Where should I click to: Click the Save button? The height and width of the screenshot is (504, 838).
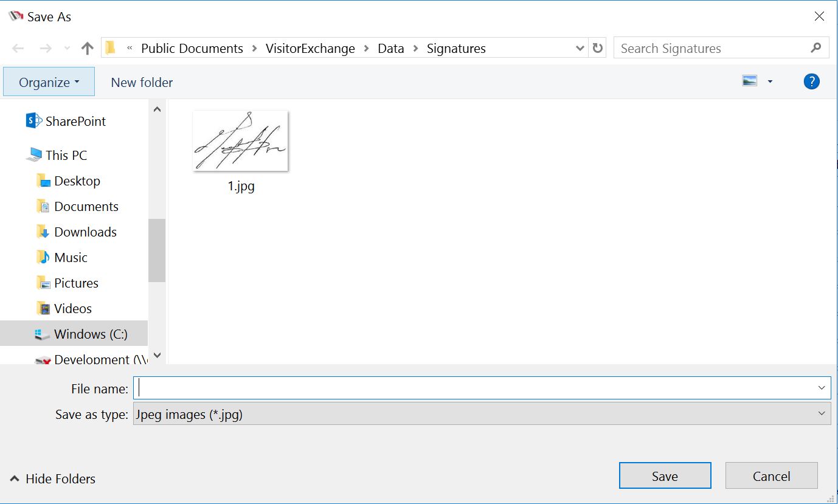(665, 476)
